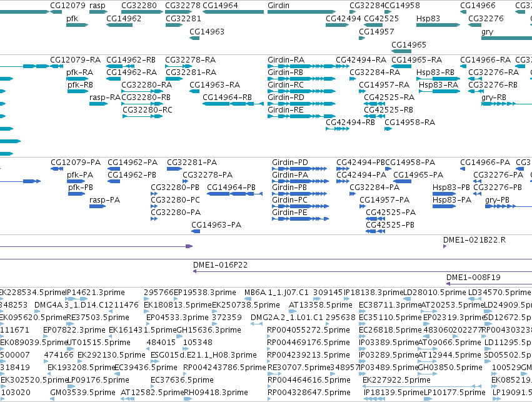Select the Girdin gene bar

point(301,12)
